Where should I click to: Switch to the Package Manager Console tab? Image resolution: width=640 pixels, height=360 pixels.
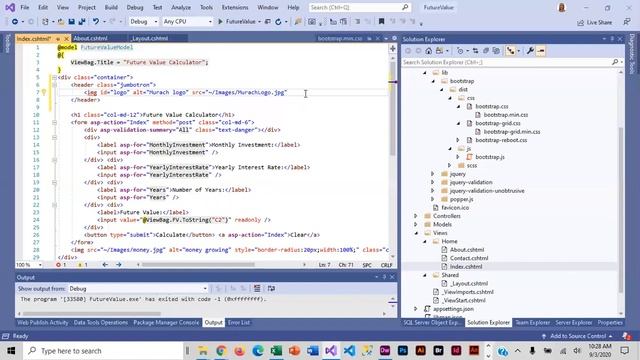(166, 322)
